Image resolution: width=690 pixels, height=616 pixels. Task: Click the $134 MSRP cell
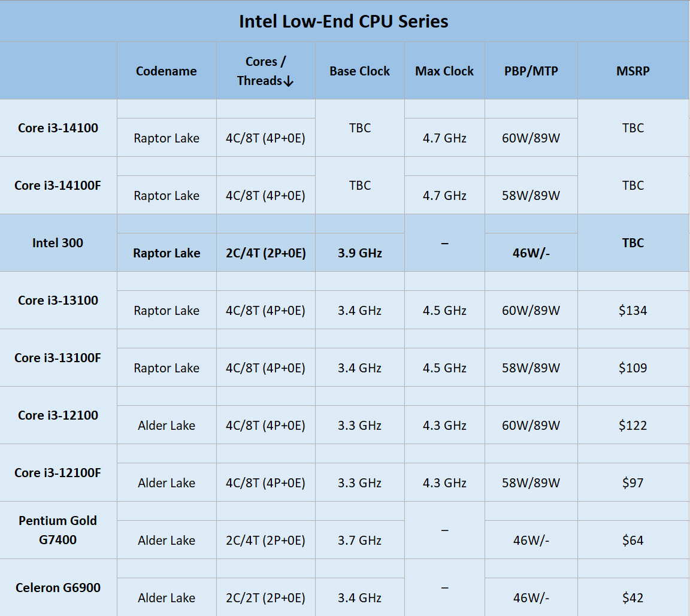[x=633, y=311]
